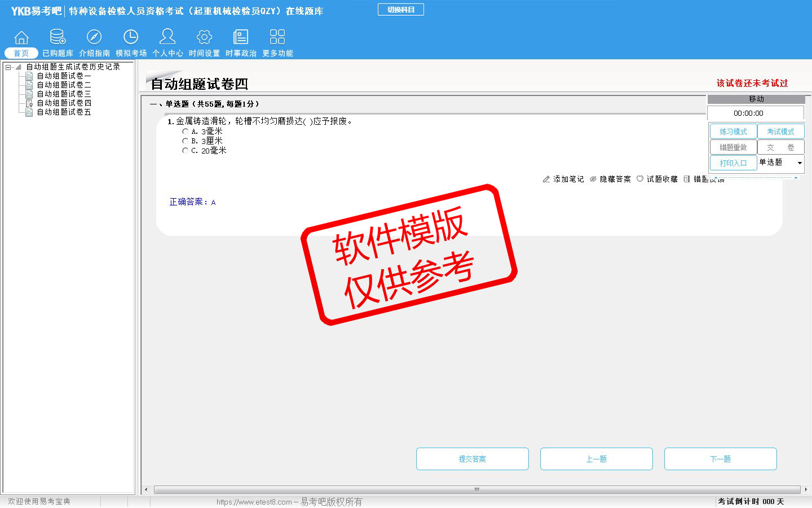
Task: Select answer option C. 20毫米
Action: pos(185,151)
